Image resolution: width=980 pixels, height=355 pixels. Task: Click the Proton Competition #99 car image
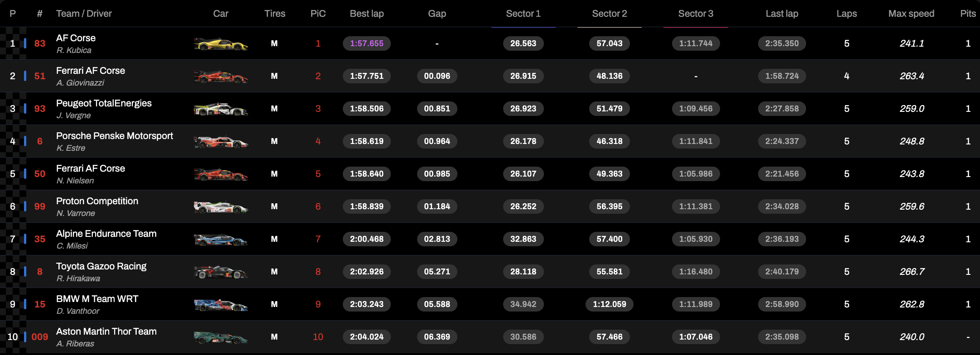click(x=221, y=207)
